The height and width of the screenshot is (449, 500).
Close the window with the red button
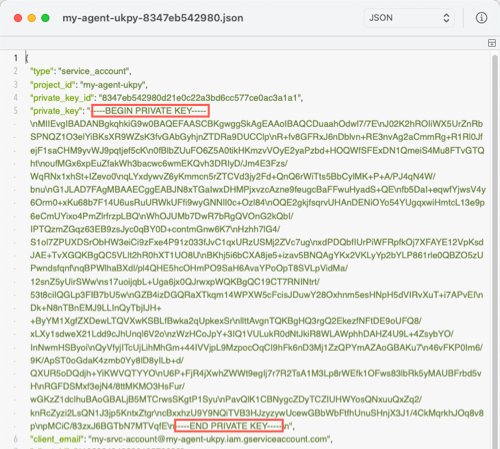[x=18, y=18]
